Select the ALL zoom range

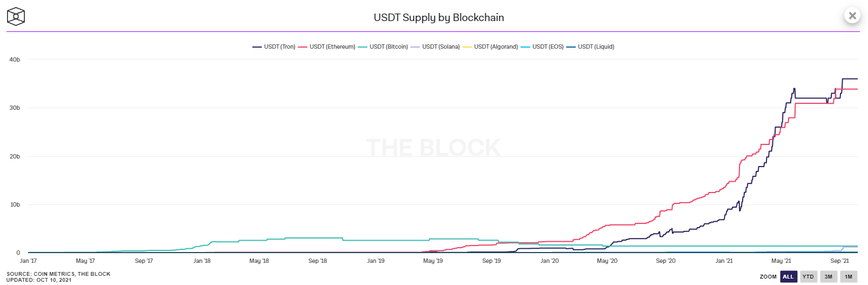tap(788, 277)
